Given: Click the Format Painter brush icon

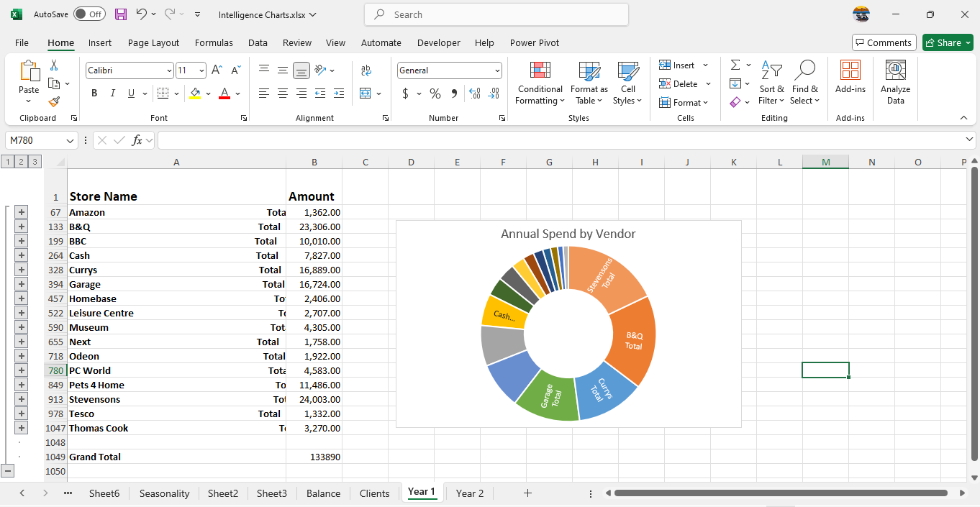Looking at the screenshot, I should coord(54,102).
